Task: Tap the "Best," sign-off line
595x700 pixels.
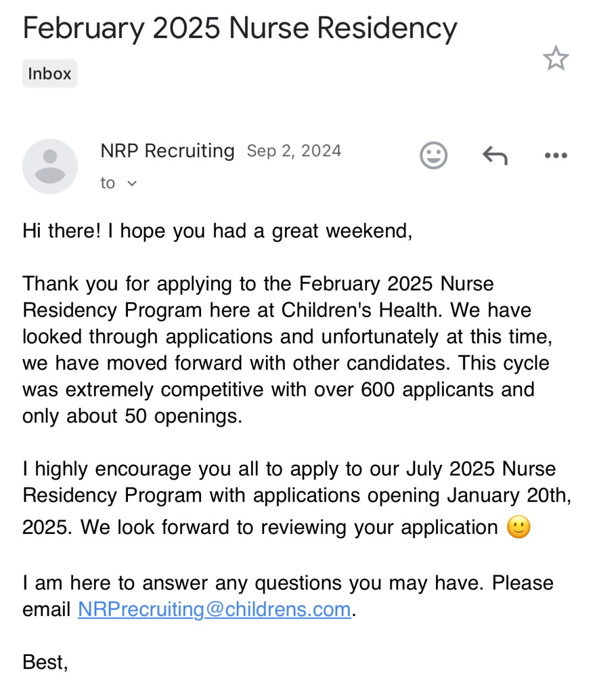Action: [x=45, y=662]
